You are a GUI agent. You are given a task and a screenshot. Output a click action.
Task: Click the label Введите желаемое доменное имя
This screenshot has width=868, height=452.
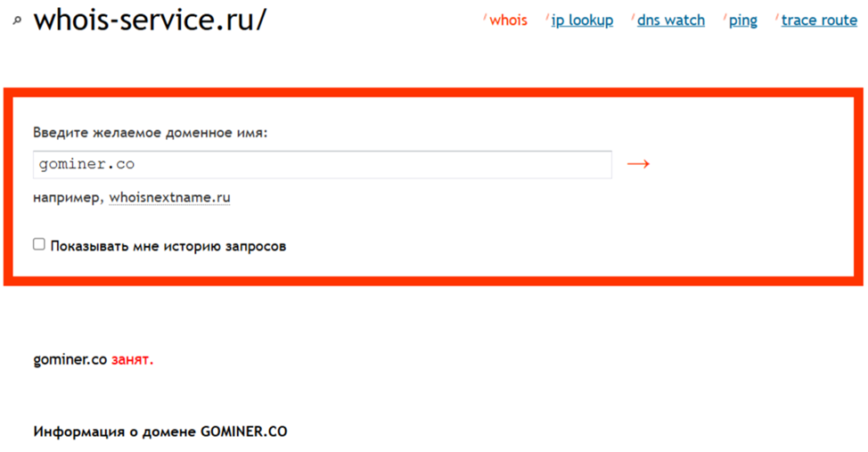[x=150, y=133]
